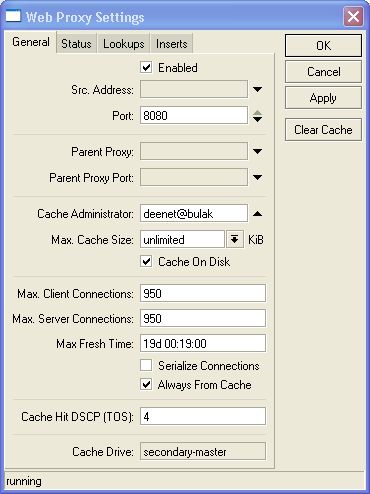
Task: Click the Max. Cache Size field
Action: pyautogui.click(x=182, y=239)
